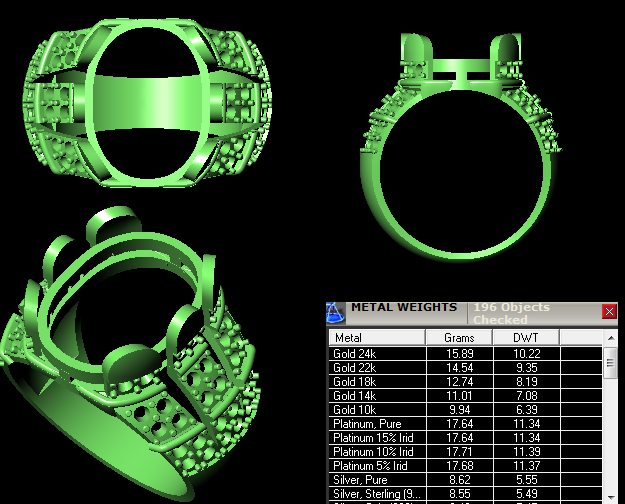Image resolution: width=625 pixels, height=504 pixels.
Task: Click the perspective-view ring model
Action: click(x=130, y=353)
